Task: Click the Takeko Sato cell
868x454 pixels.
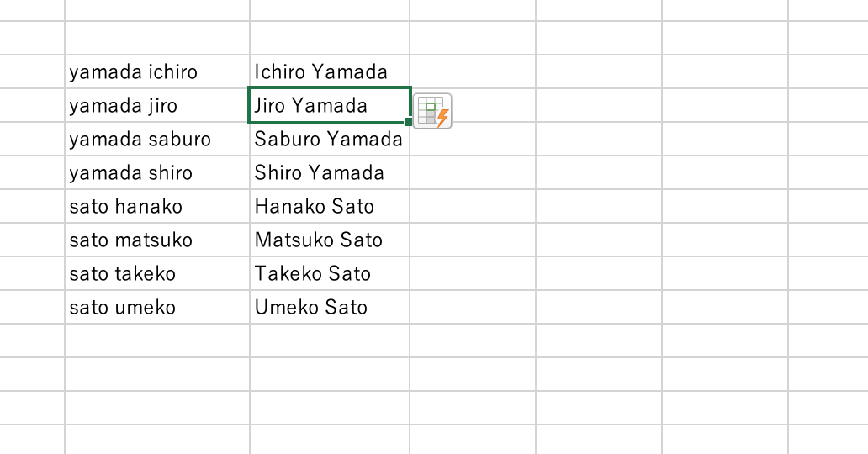Action: tap(329, 274)
